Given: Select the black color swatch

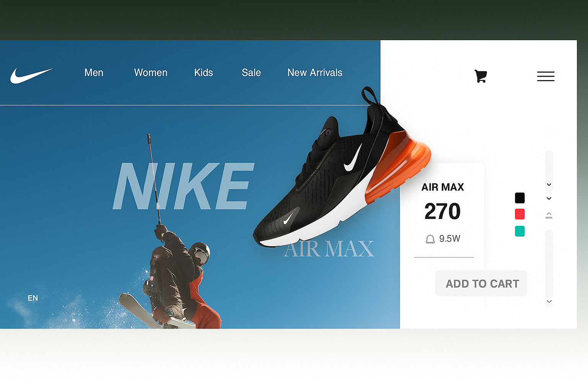Looking at the screenshot, I should coord(520,198).
